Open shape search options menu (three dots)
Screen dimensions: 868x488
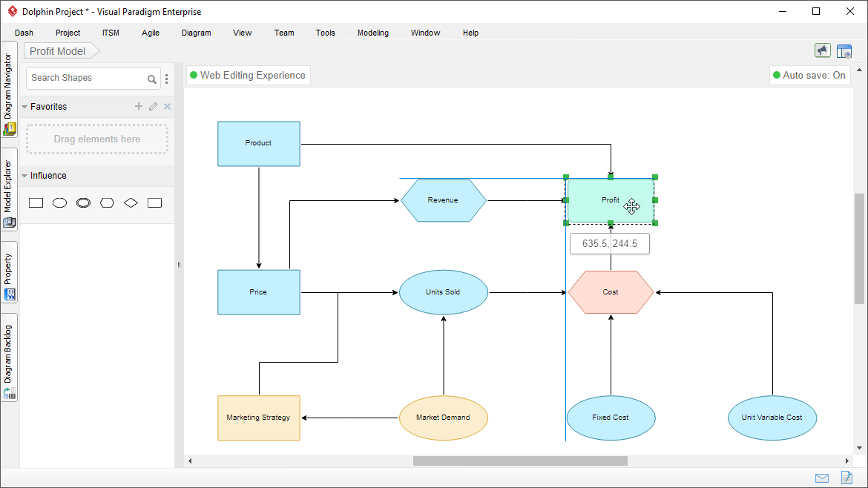point(167,79)
